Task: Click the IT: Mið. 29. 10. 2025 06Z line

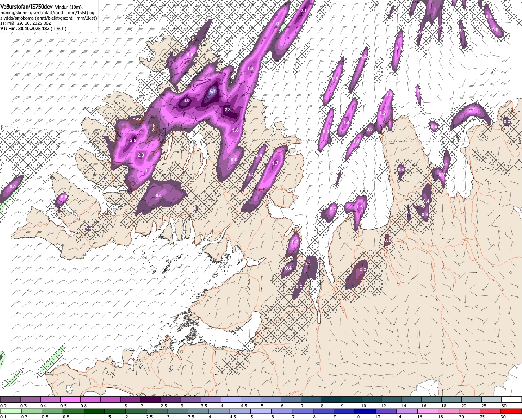Action: click(26, 23)
